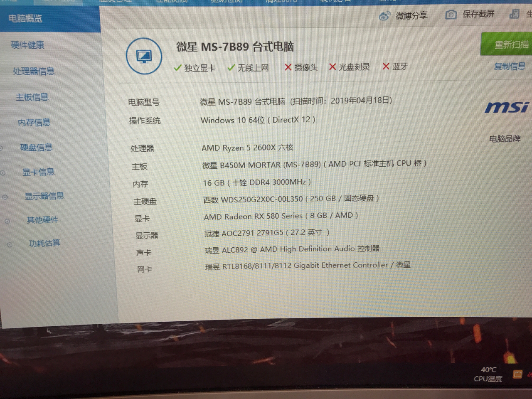Click the red X beside 摄像头

point(288,67)
